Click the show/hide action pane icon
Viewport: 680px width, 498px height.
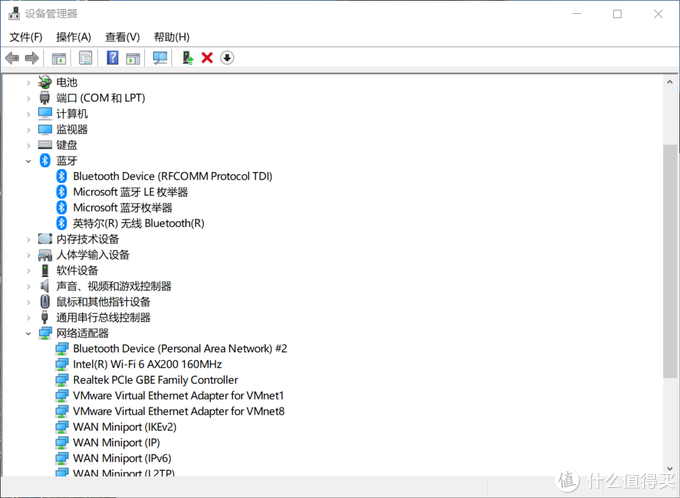[x=133, y=58]
